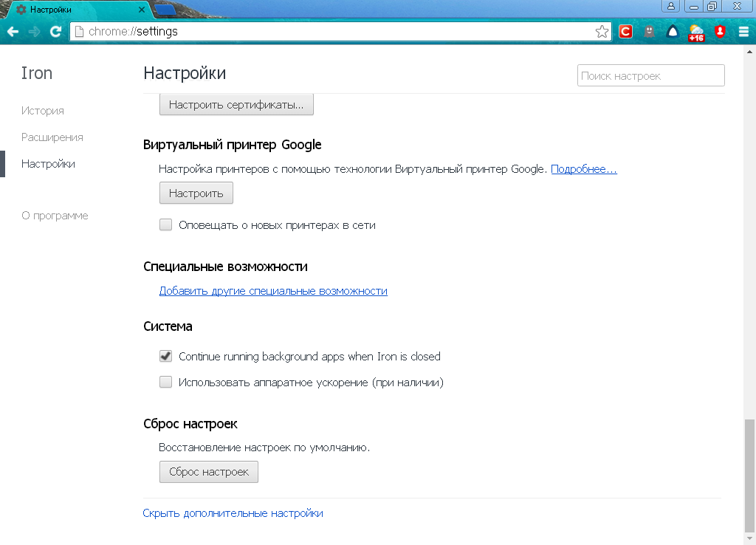Click the Сброс настроек section heading
Screen dimensions: 756x545
pyautogui.click(x=190, y=424)
